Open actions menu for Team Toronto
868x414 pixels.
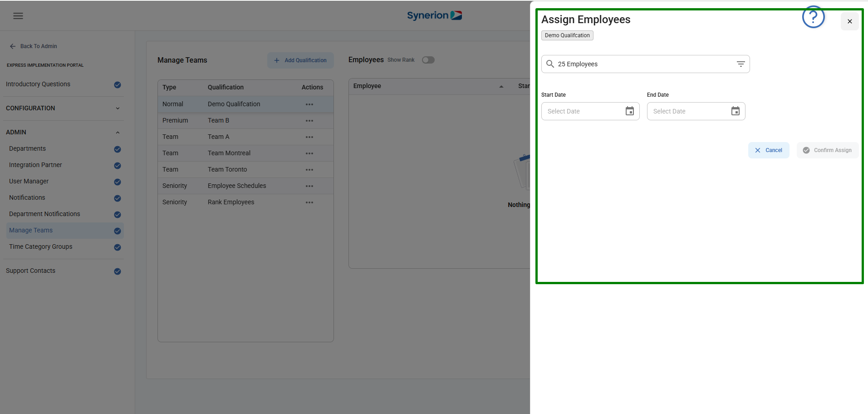click(x=309, y=170)
